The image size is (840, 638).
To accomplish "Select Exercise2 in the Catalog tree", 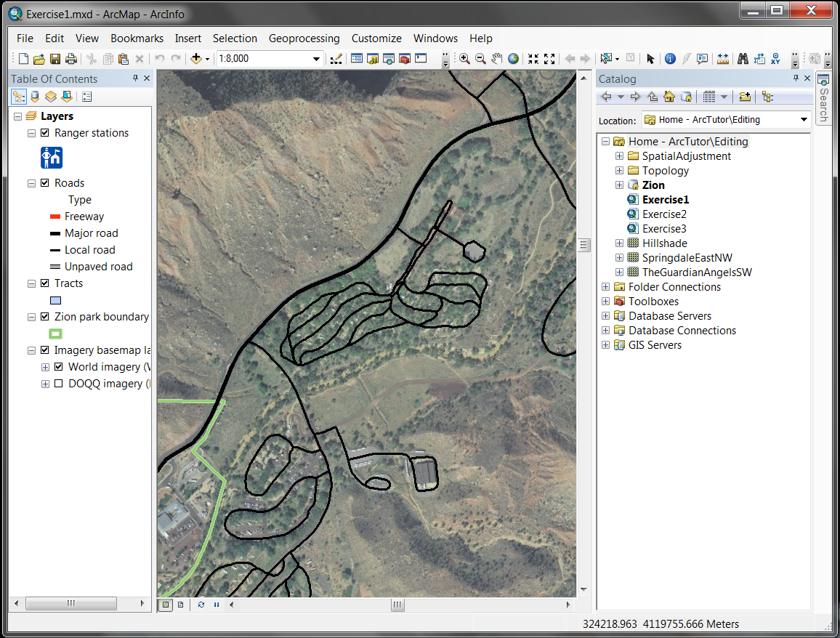I will click(x=664, y=213).
